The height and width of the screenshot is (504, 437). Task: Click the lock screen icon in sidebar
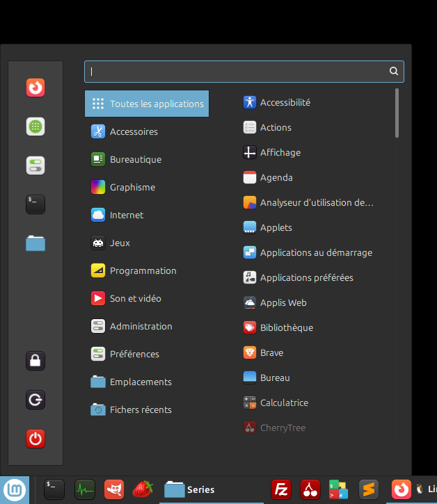click(x=35, y=361)
